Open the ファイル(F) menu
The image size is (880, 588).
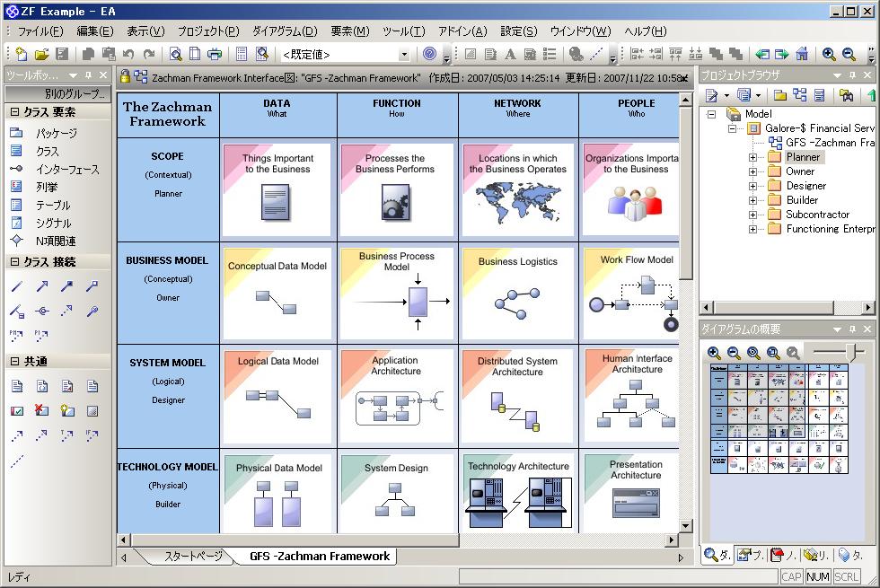40,31
